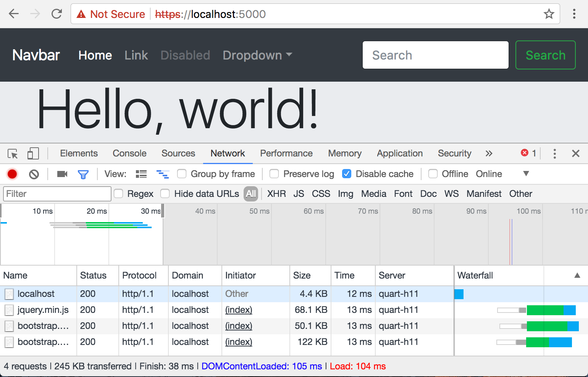Open the navbar Dropdown menu

tap(257, 55)
